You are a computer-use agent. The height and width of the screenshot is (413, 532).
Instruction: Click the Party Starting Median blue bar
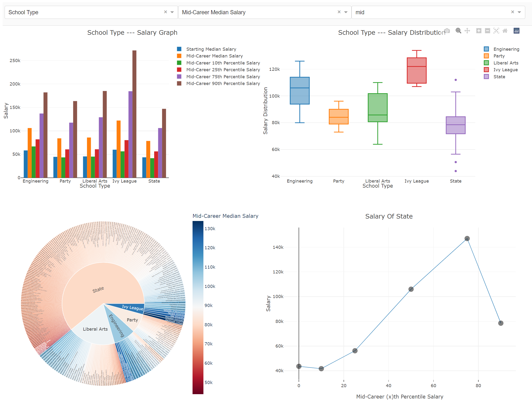tap(55, 167)
